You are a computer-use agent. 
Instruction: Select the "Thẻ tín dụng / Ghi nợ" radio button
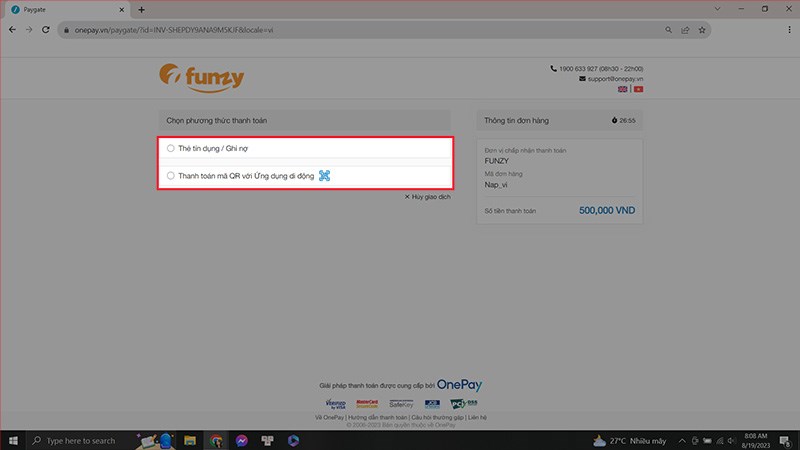tap(170, 148)
